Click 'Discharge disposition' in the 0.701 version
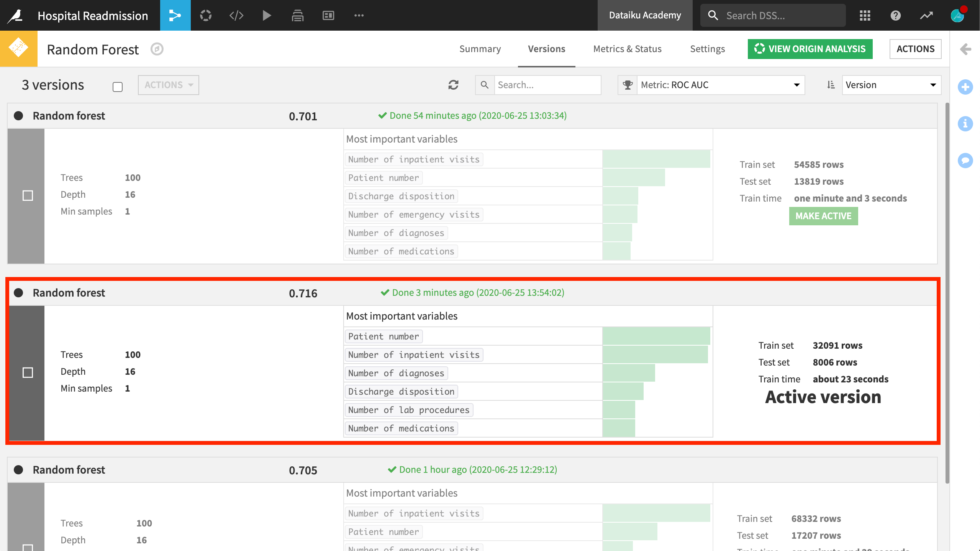Viewport: 980px width, 551px height. click(401, 196)
